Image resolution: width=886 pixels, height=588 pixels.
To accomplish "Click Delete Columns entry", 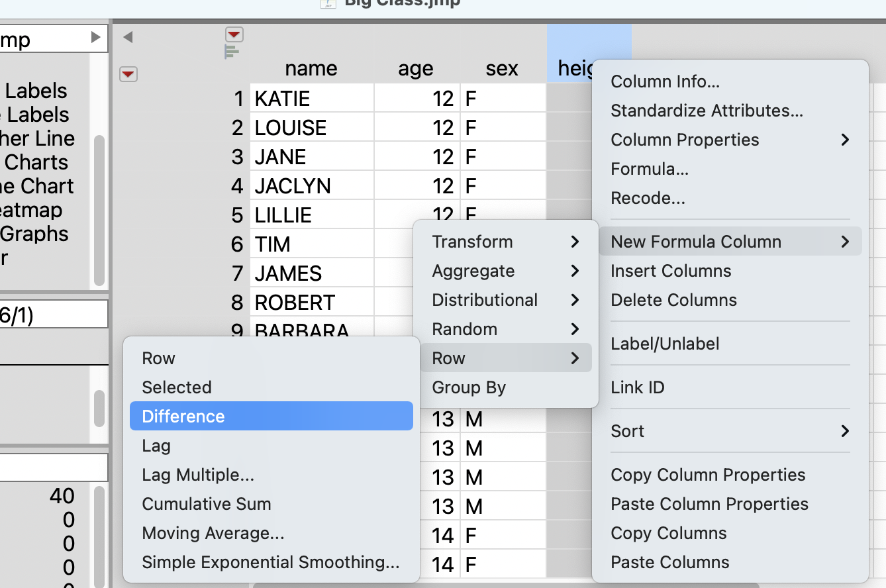I will [x=673, y=300].
